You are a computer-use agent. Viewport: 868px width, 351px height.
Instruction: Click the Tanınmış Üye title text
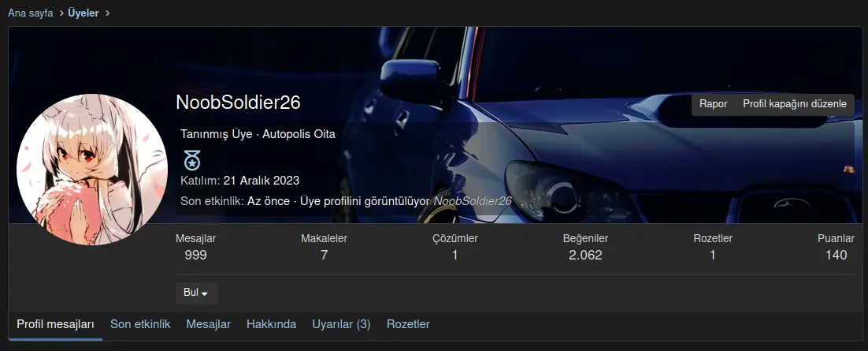point(217,134)
